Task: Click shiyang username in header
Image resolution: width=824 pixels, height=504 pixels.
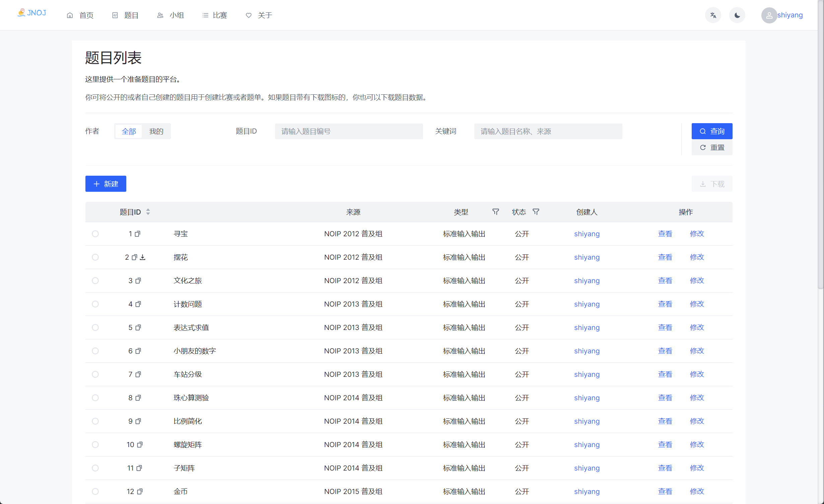Action: tap(790, 15)
